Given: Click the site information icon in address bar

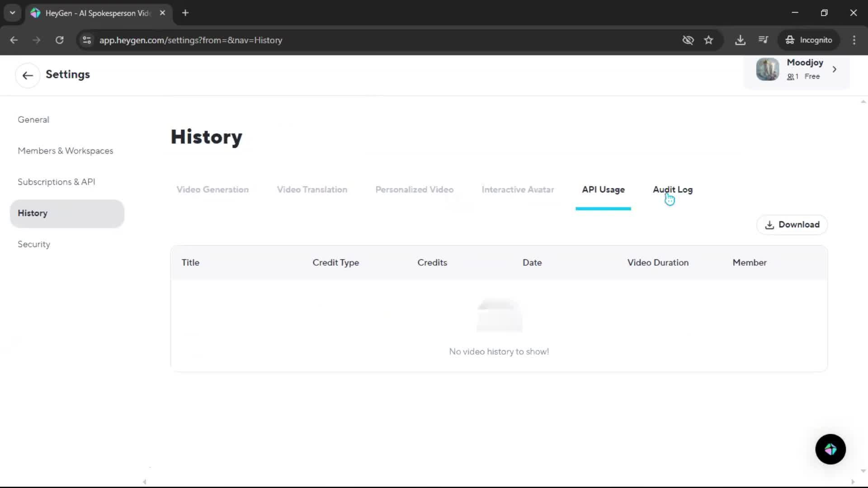Looking at the screenshot, I should pos(87,40).
